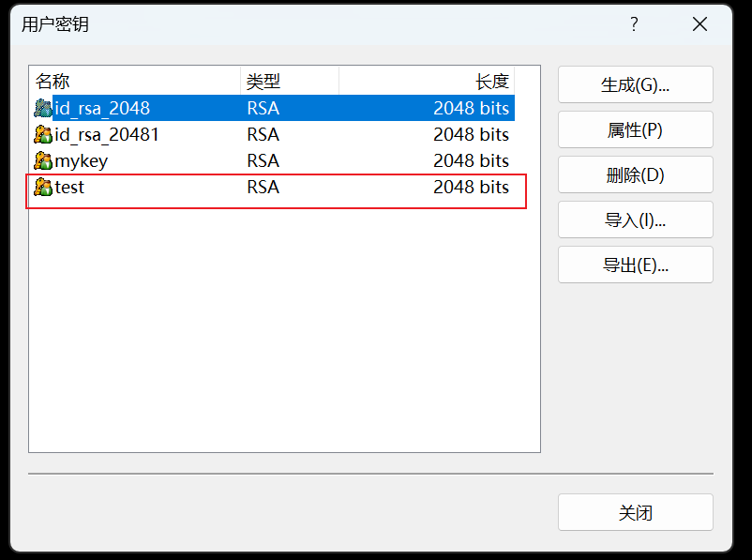The height and width of the screenshot is (560, 752).
Task: Click the 关闭 button at the bottom
Action: (635, 512)
